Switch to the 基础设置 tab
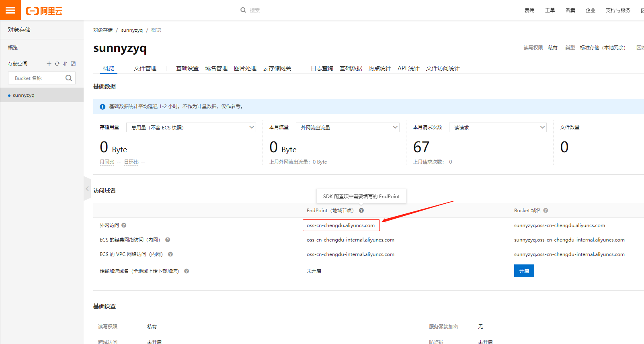 187,68
